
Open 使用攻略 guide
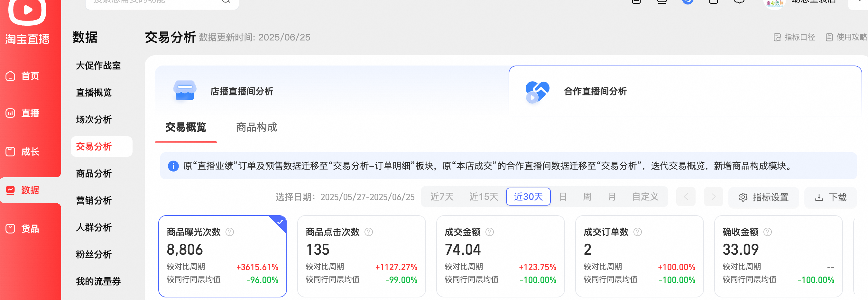(x=846, y=37)
